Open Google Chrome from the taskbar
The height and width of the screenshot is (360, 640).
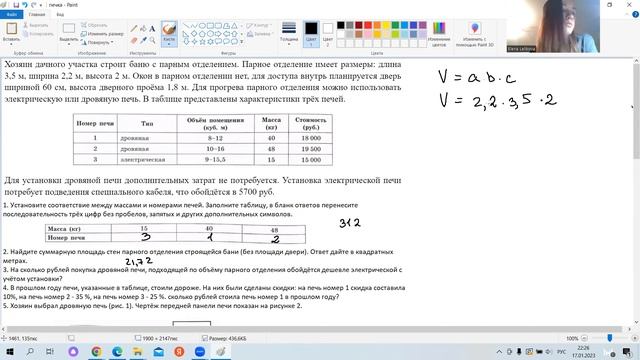96,351
